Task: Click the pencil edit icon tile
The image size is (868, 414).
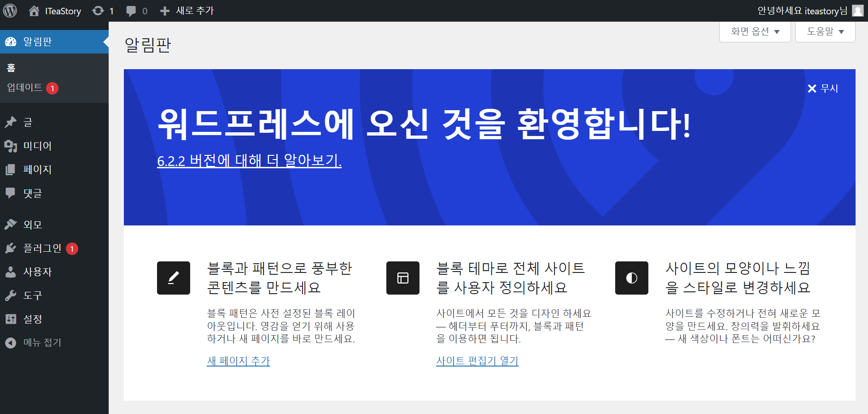Action: tap(174, 278)
